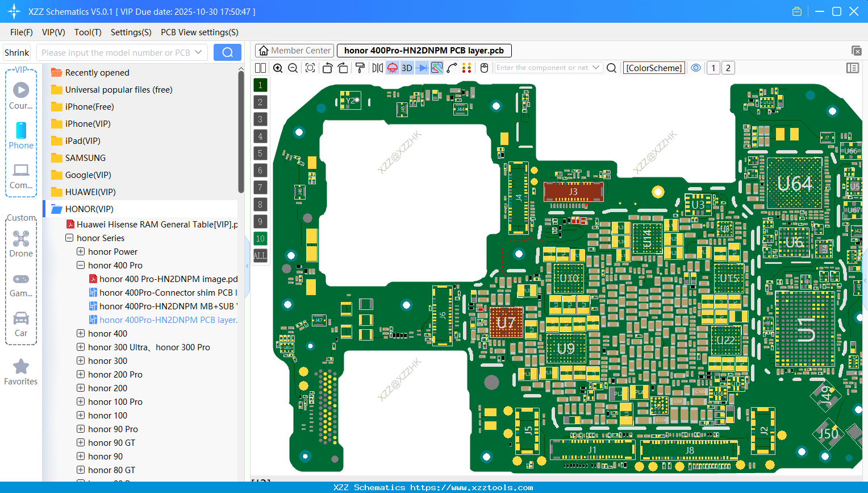The width and height of the screenshot is (868, 493).
Task: Select PCB layer 1
Action: 260,85
